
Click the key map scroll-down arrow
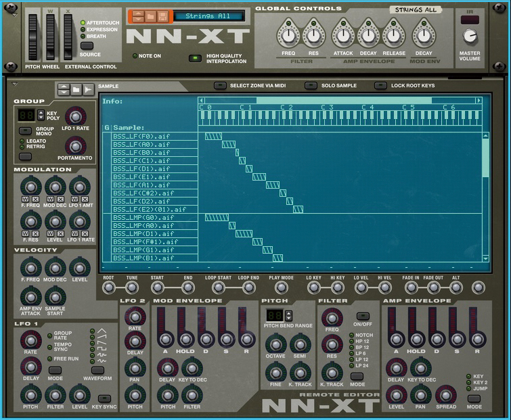(485, 258)
